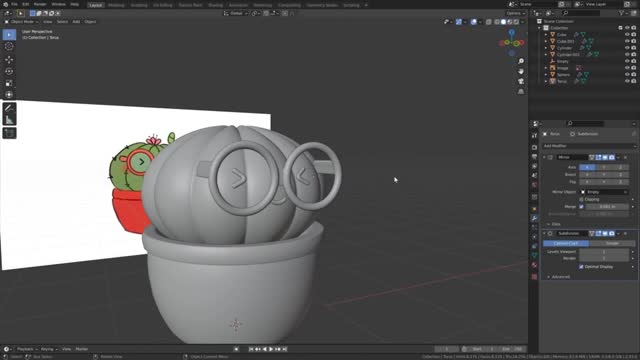Select the Measure tool
The height and width of the screenshot is (360, 640).
click(9, 120)
